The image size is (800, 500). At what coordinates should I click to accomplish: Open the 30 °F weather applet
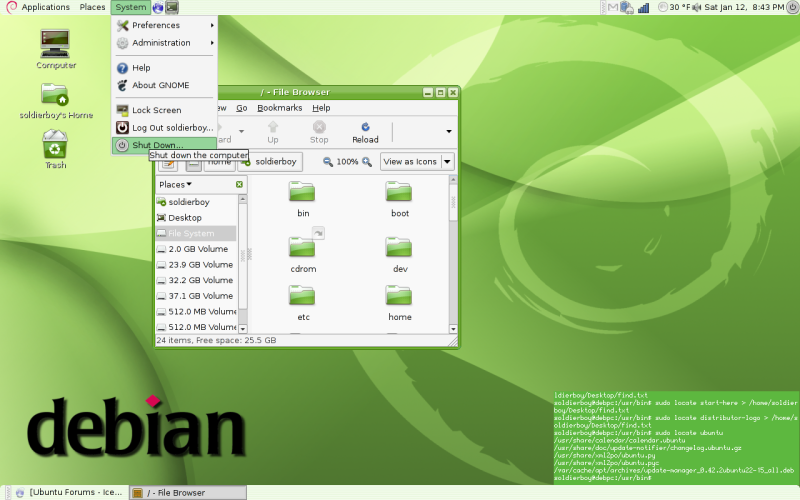tap(675, 7)
